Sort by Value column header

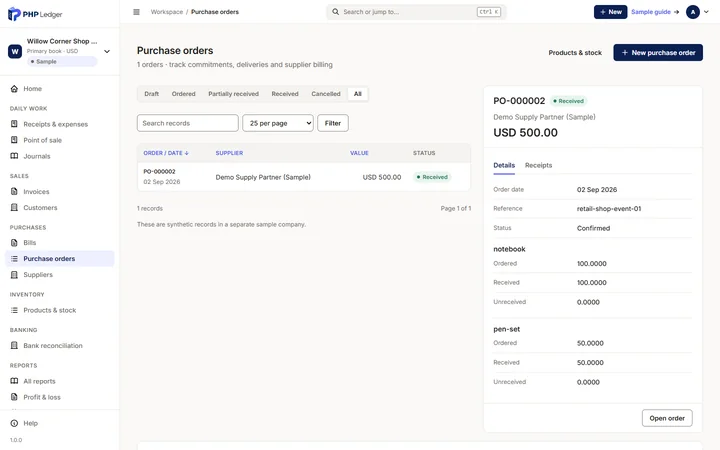coord(359,153)
